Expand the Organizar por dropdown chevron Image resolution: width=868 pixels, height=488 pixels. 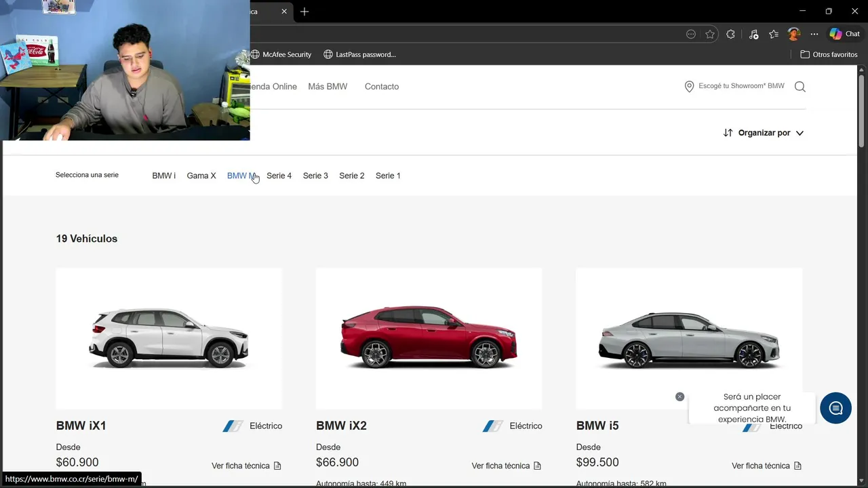[800, 133]
